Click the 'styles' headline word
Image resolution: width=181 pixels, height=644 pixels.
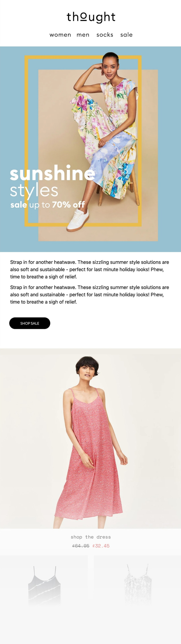coord(34,190)
